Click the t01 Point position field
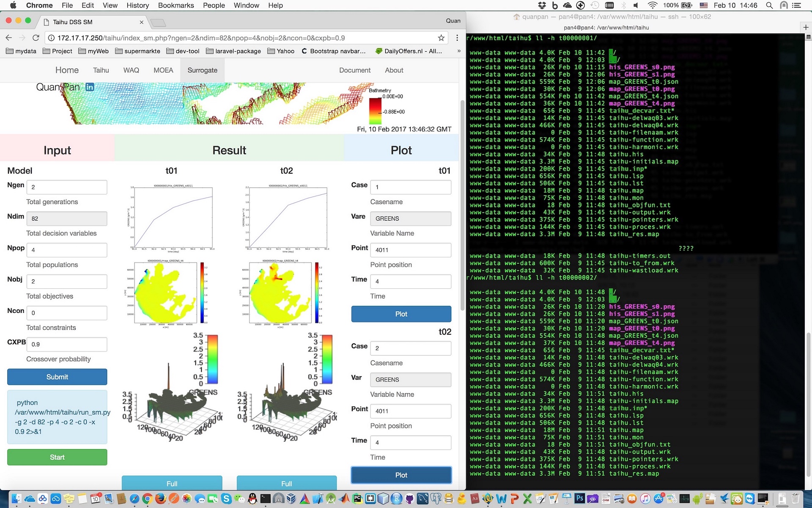 411,250
